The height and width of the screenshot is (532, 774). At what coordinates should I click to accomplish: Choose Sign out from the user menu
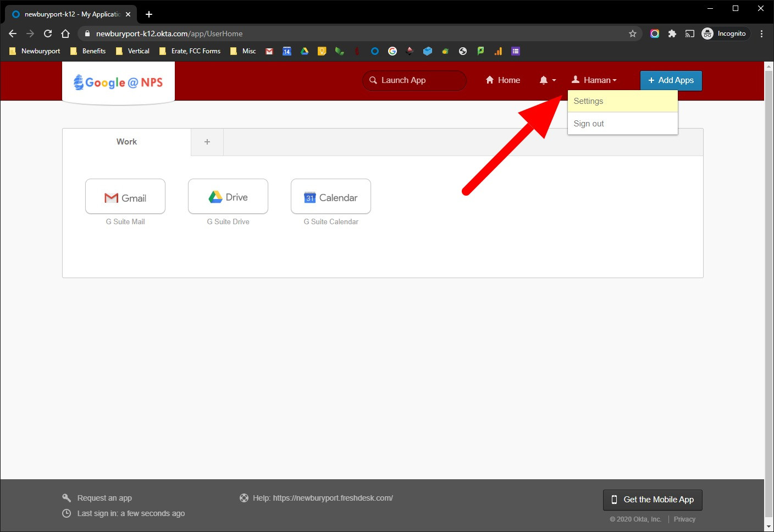622,124
